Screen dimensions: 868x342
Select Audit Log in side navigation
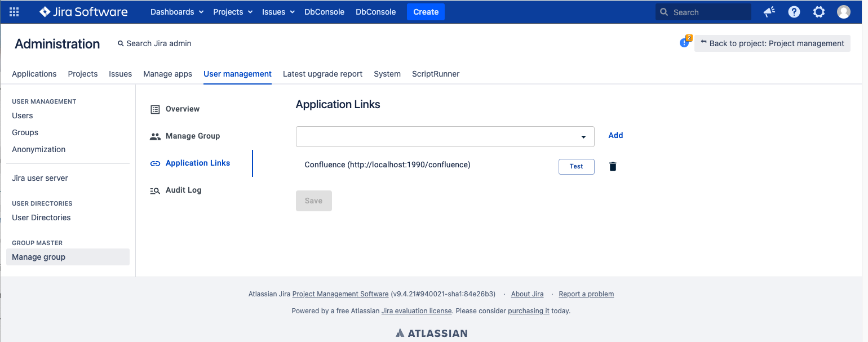(x=183, y=190)
